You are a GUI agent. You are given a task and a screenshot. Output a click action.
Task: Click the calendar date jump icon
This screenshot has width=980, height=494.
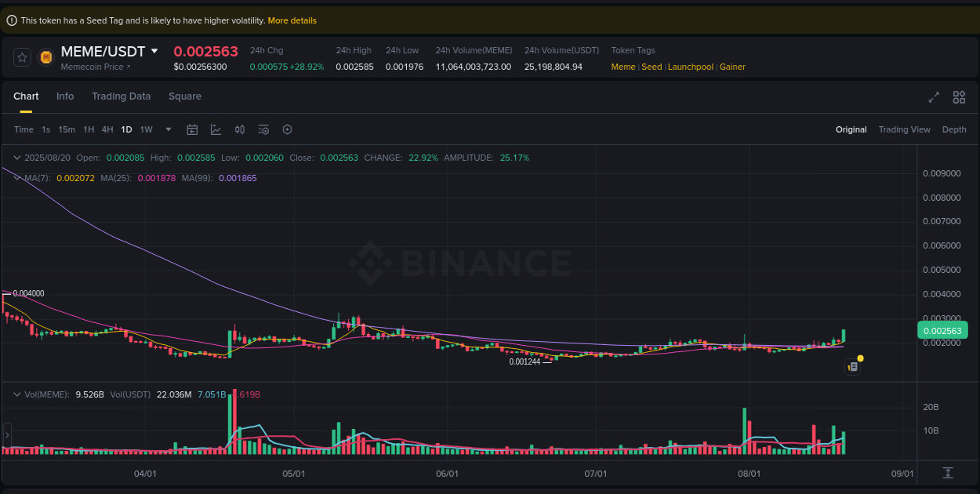click(192, 129)
